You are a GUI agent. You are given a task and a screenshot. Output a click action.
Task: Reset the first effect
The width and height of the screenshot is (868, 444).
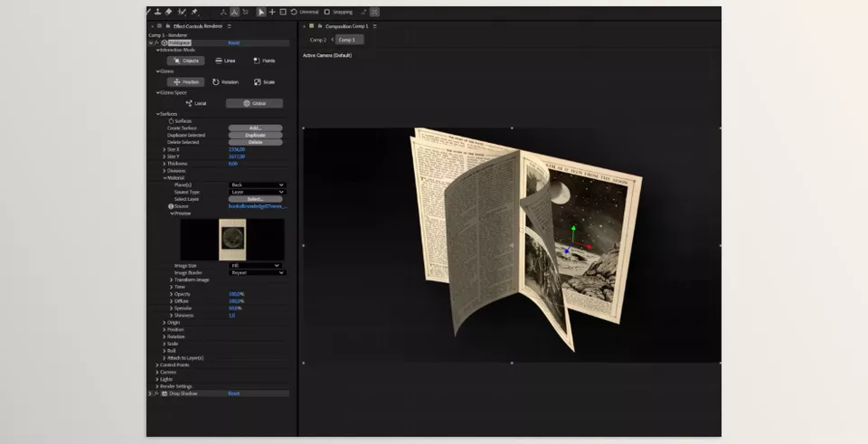click(233, 43)
